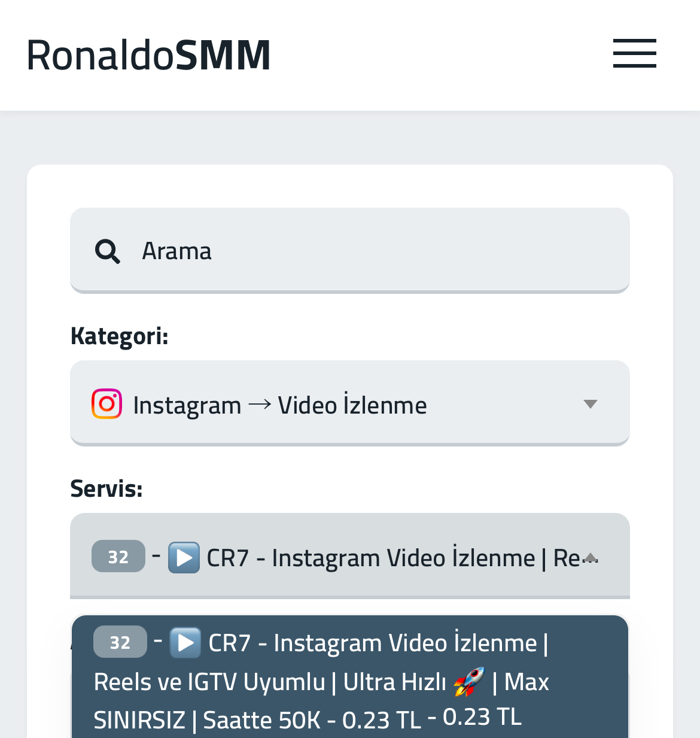Click the 32 badge in dropdown option
Viewport: 700px width, 738px height.
(x=120, y=642)
